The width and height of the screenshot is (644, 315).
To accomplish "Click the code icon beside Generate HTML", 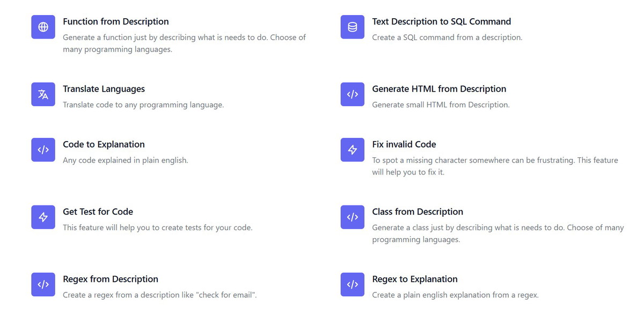I will click(x=352, y=94).
